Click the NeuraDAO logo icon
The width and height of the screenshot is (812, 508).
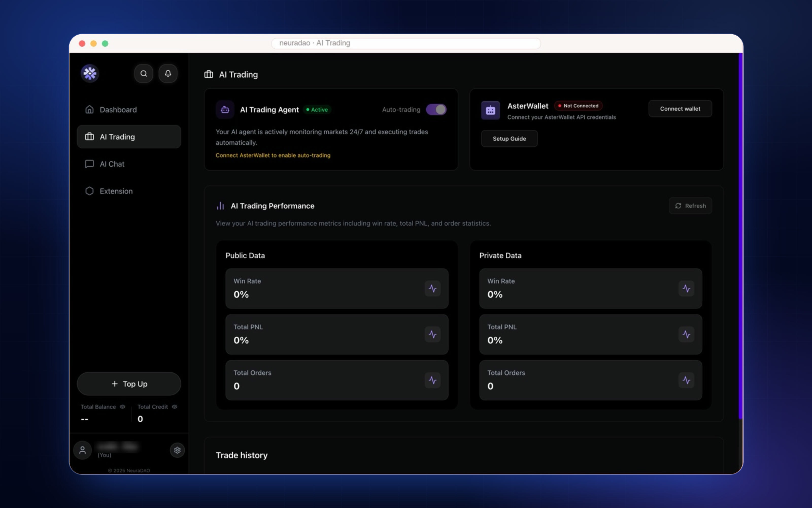90,73
